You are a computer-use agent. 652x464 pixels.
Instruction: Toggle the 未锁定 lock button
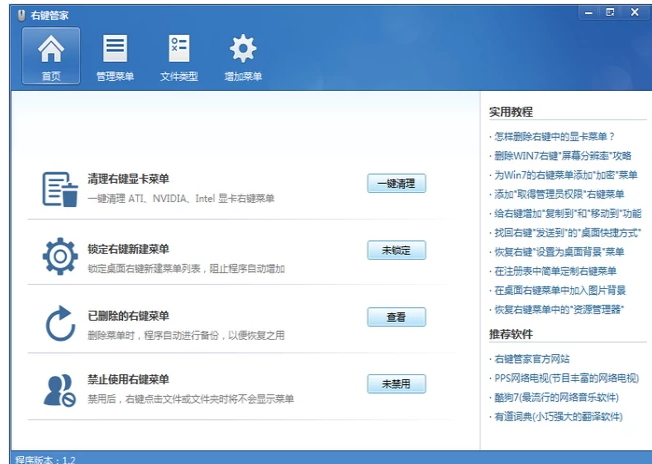[396, 250]
